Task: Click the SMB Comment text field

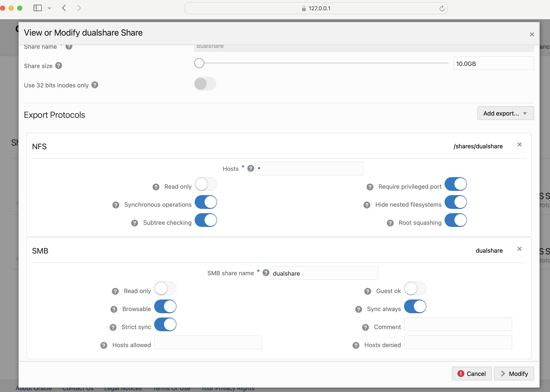Action: (x=458, y=325)
